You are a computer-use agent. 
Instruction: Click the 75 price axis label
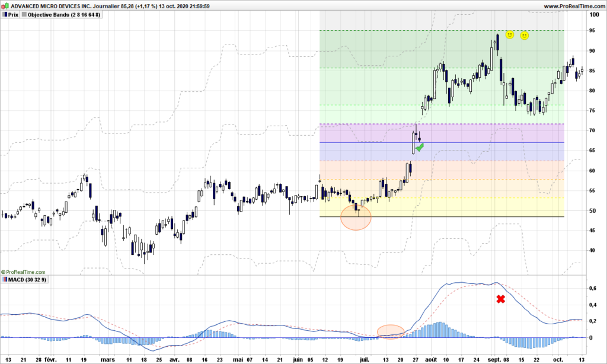(592, 111)
